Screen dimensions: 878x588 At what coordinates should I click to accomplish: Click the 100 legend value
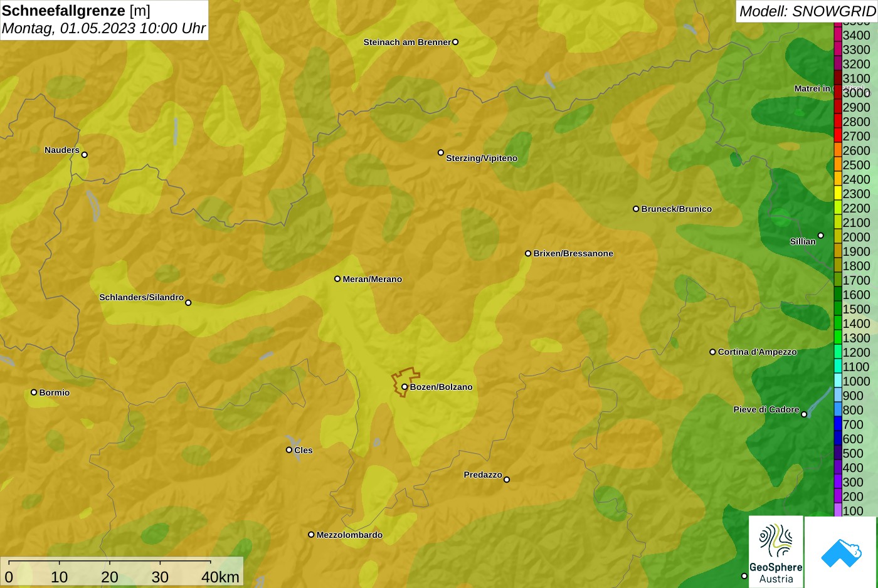[x=853, y=511]
